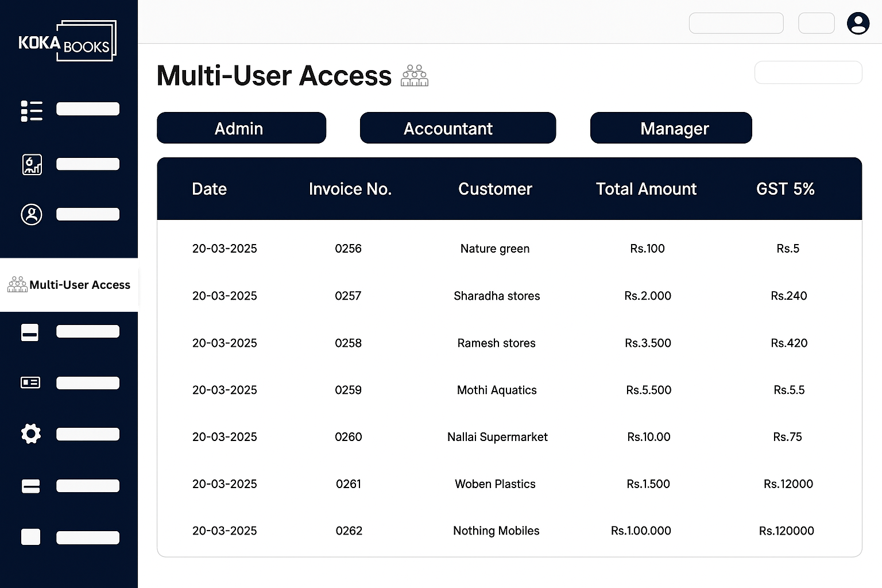Click the KOKA BOOKS logo
This screenshot has width=882, height=588.
67,41
